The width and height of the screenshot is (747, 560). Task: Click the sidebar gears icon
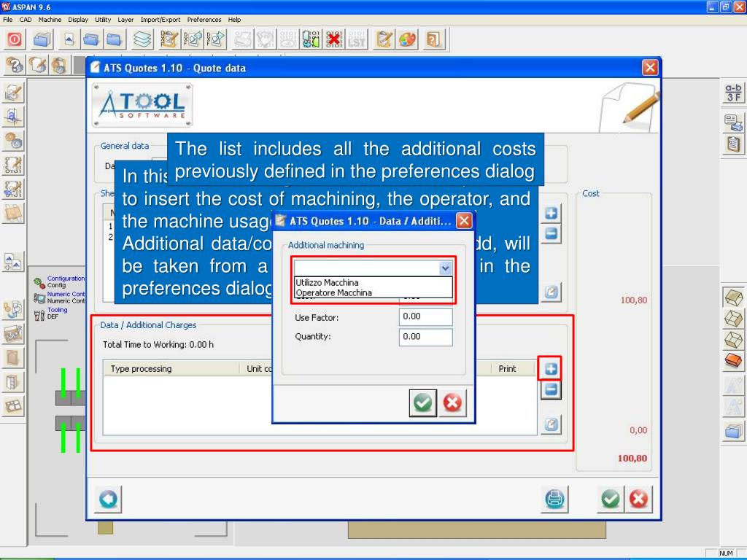point(13,141)
